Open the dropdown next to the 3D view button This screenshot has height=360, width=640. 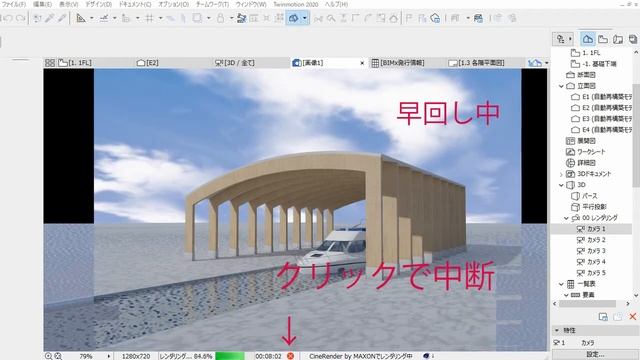point(304,18)
